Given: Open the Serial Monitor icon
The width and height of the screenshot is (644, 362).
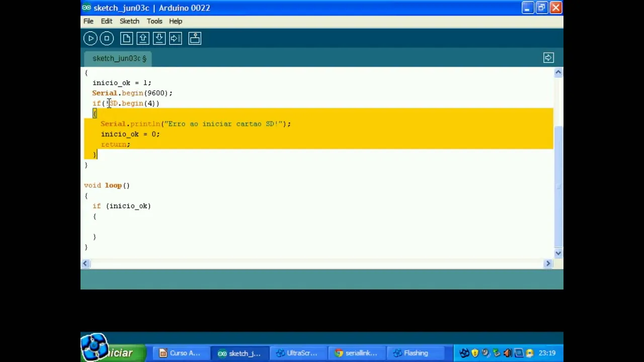Looking at the screenshot, I should pyautogui.click(x=195, y=38).
